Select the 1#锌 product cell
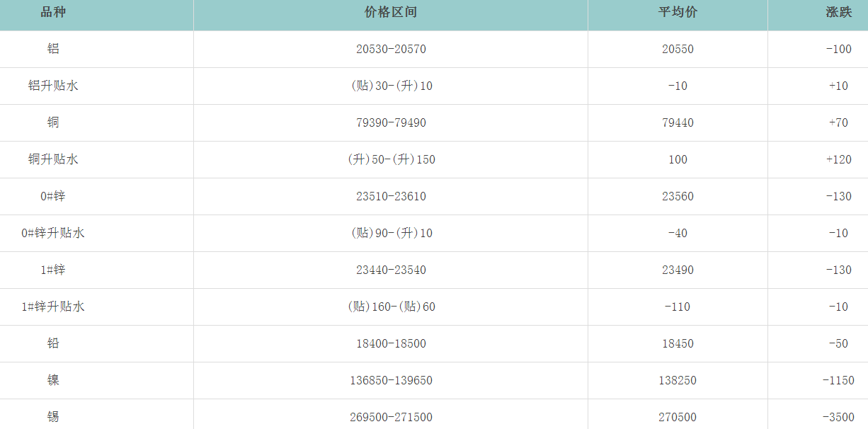Screen dimensions: 868x429 point(53,270)
